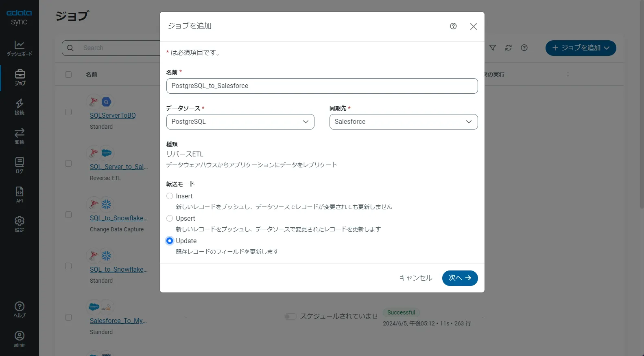Check the Change Data Capture job checkbox
This screenshot has width=644, height=356.
[x=68, y=215]
